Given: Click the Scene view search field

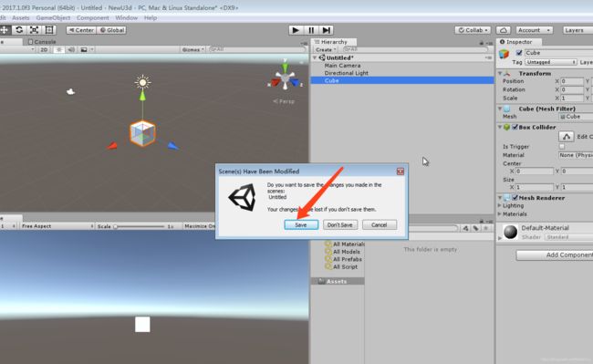Looking at the screenshot, I should (257, 49).
